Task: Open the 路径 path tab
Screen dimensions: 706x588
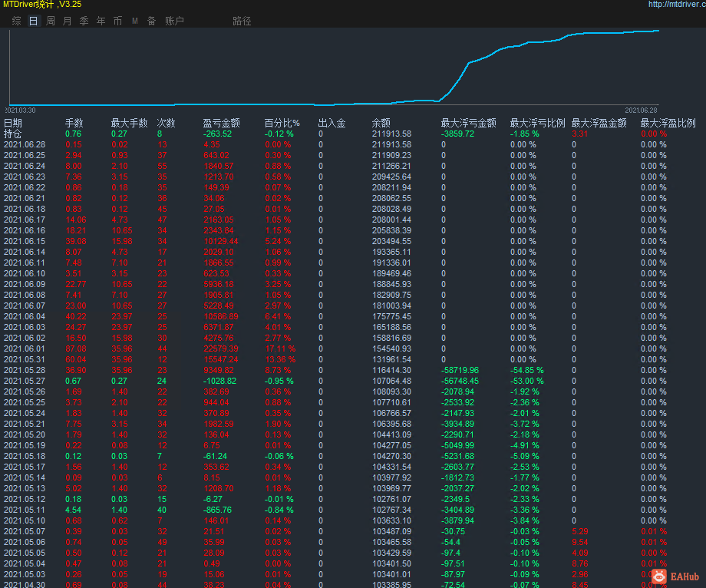Action: (x=242, y=21)
